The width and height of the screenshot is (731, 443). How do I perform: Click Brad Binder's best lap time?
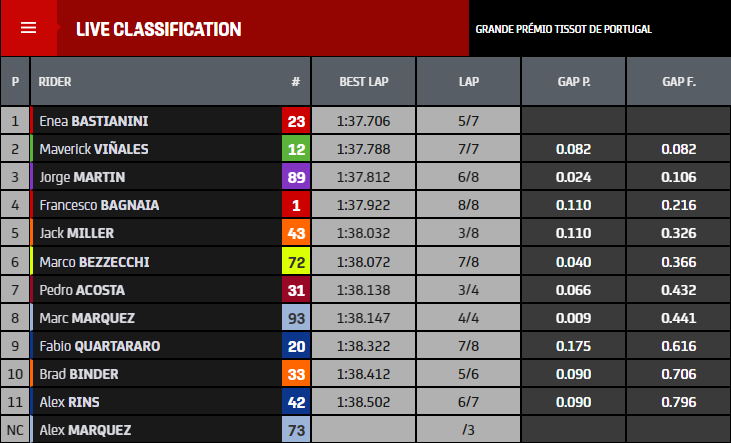pyautogui.click(x=364, y=375)
